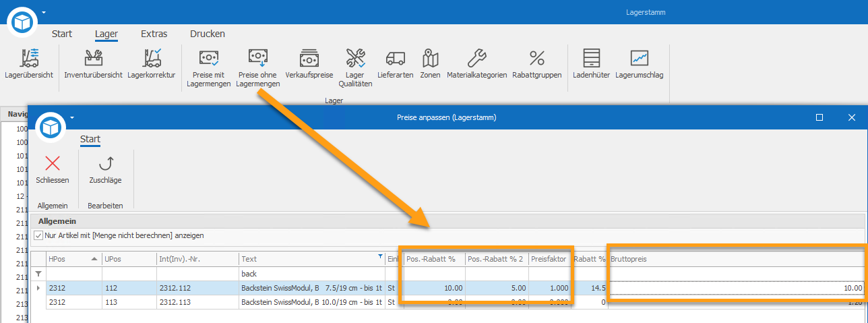Select the Start tab in Preise anpassen window
This screenshot has width=868, height=323.
(90, 140)
